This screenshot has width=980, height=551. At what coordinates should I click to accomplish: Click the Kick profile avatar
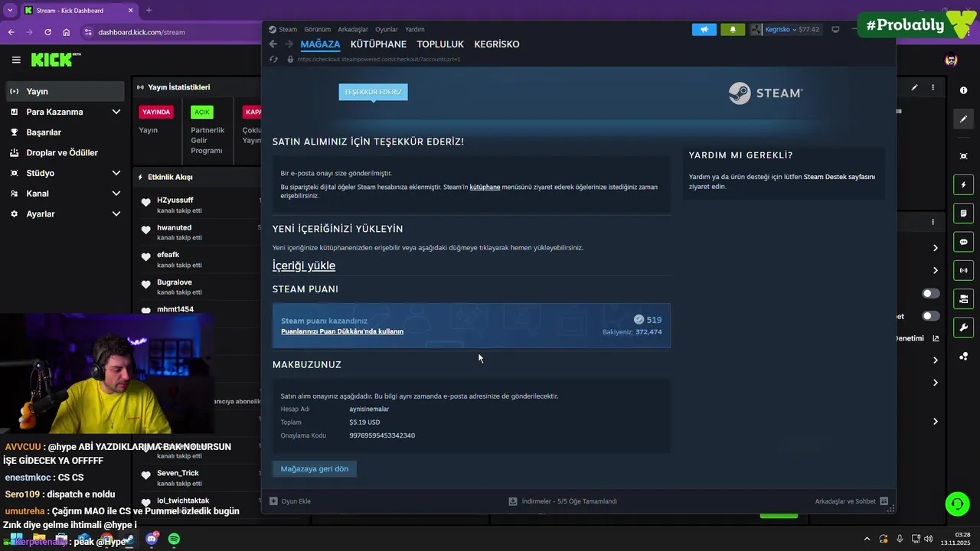point(951,60)
